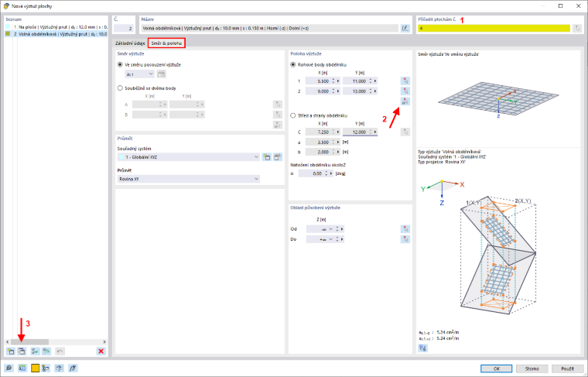Screen dimensions: 588x377
Task: Click the list scrollbar right arrow
Action: 104,341
